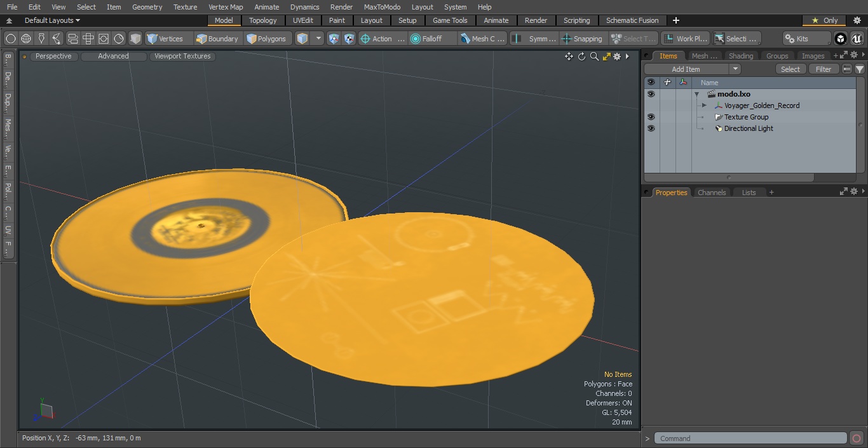Open the Add Item dropdown arrow

(x=735, y=69)
